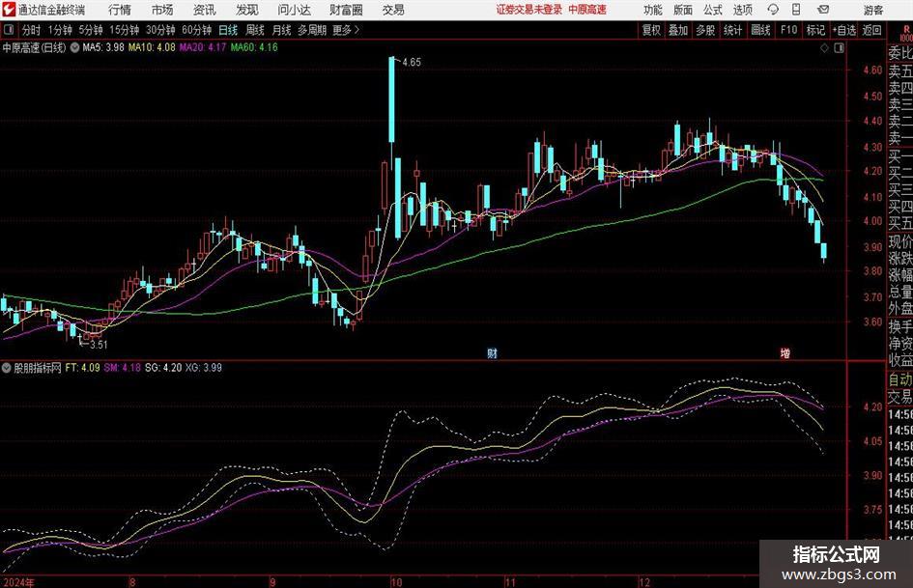Open the 功能 menu
This screenshot has width=913, height=588.
point(653,10)
